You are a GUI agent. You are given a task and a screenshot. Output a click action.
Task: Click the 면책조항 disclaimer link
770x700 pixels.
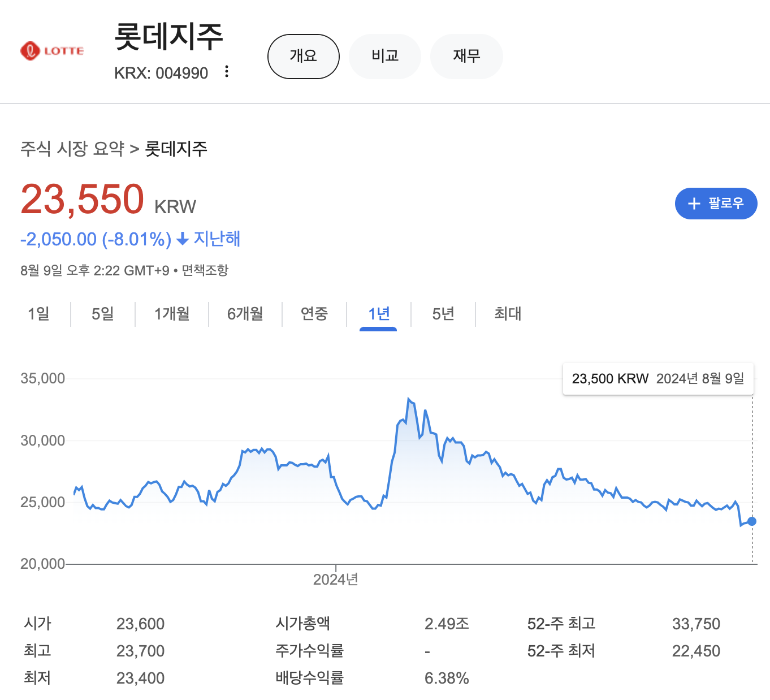pyautogui.click(x=205, y=270)
